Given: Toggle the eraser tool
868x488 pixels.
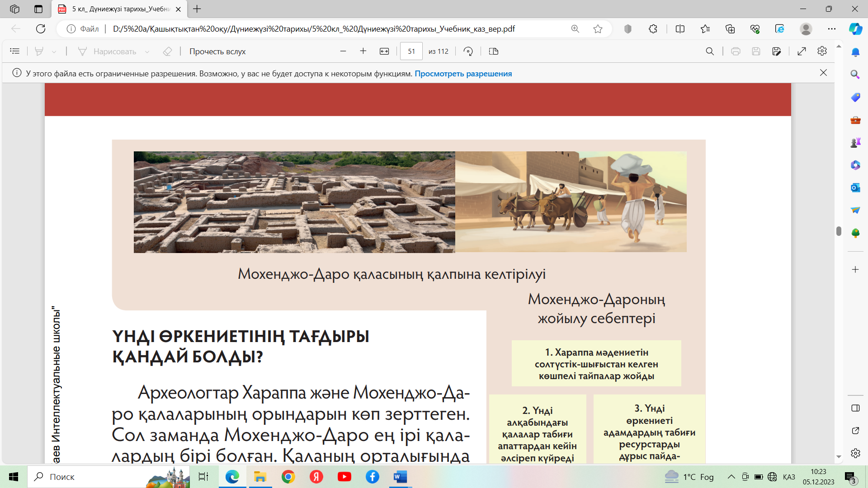Looking at the screenshot, I should point(167,52).
